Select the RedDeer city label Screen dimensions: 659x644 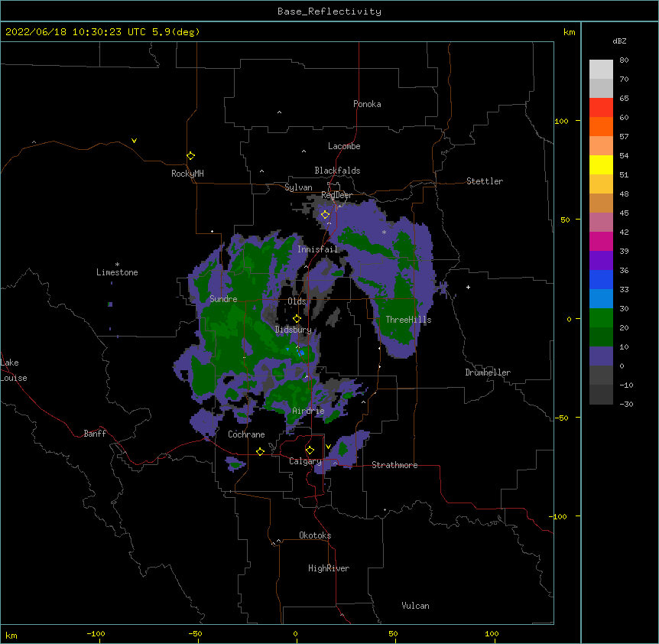click(337, 195)
